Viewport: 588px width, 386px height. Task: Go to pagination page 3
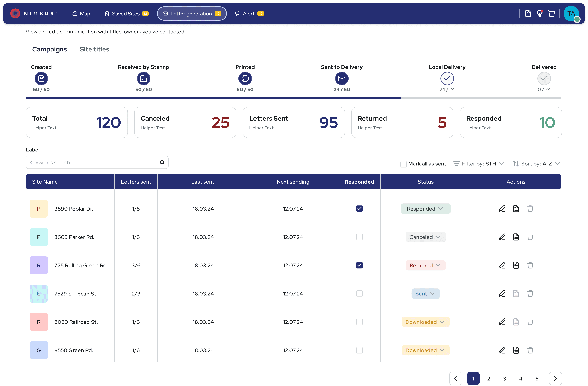click(504, 378)
